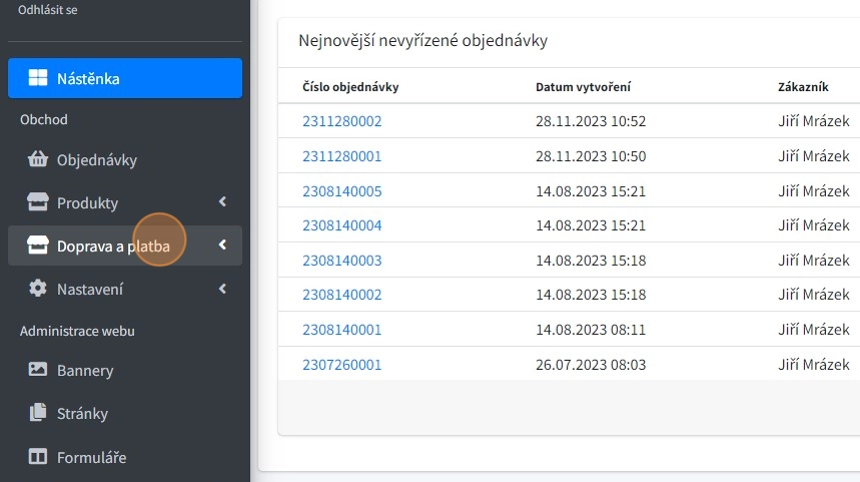Open order 2308140005 details
The image size is (860, 482).
coord(342,191)
